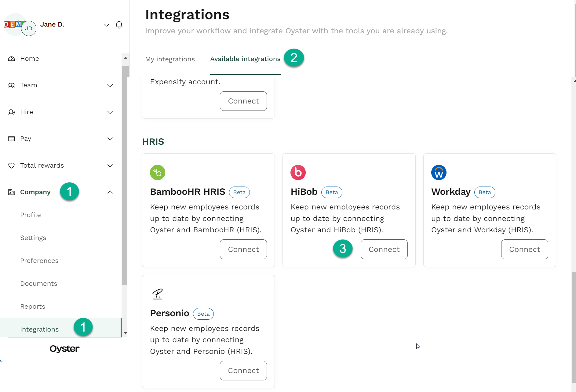Click the Personio card title
Screen dimensions: 576x392
[x=170, y=313]
